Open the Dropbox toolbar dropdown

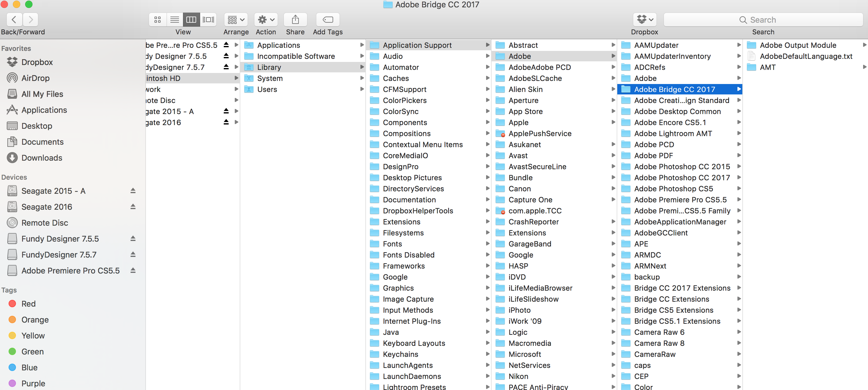click(x=644, y=20)
